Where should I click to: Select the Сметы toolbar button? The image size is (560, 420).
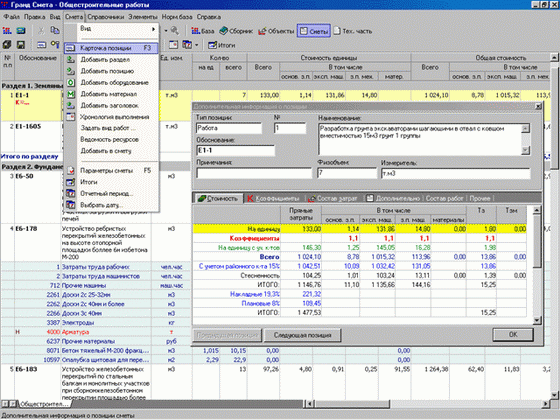[314, 31]
